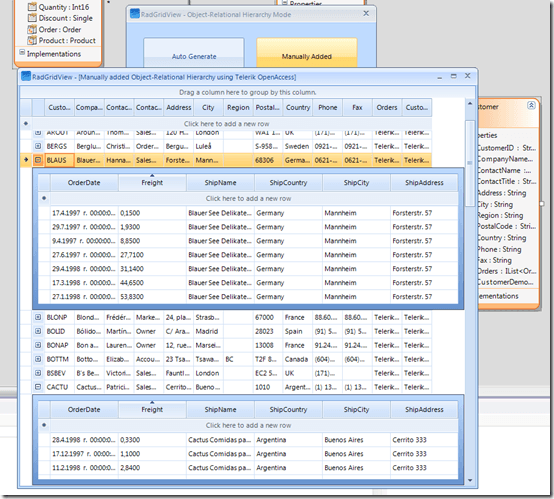
Task: Click OrderDate header in BLAUS child grid
Action: [84, 183]
